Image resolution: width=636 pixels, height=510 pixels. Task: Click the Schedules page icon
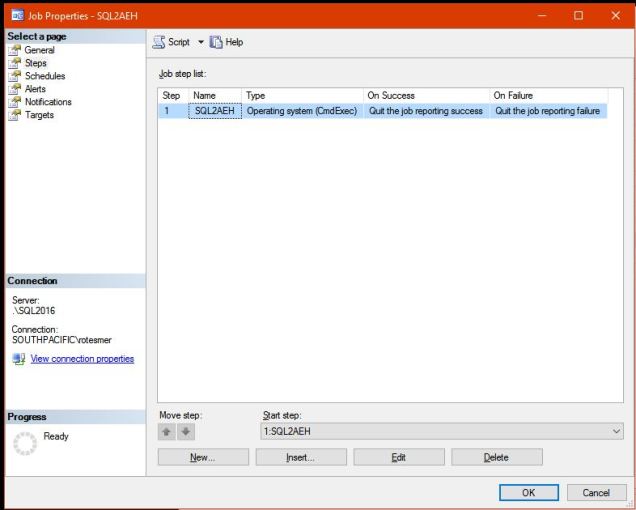click(x=15, y=76)
